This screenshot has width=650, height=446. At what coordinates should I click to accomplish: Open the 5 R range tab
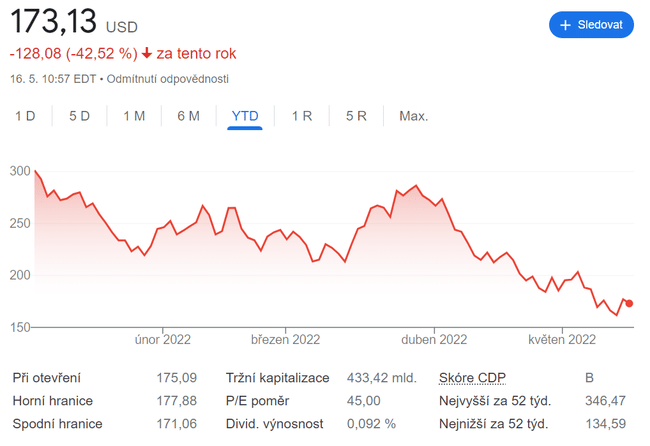click(x=356, y=116)
